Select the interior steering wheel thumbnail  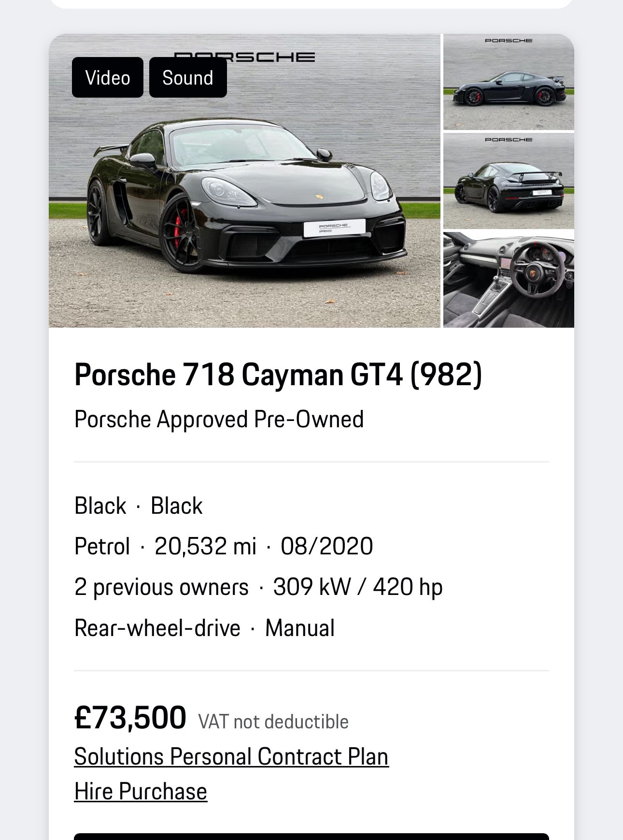(509, 280)
